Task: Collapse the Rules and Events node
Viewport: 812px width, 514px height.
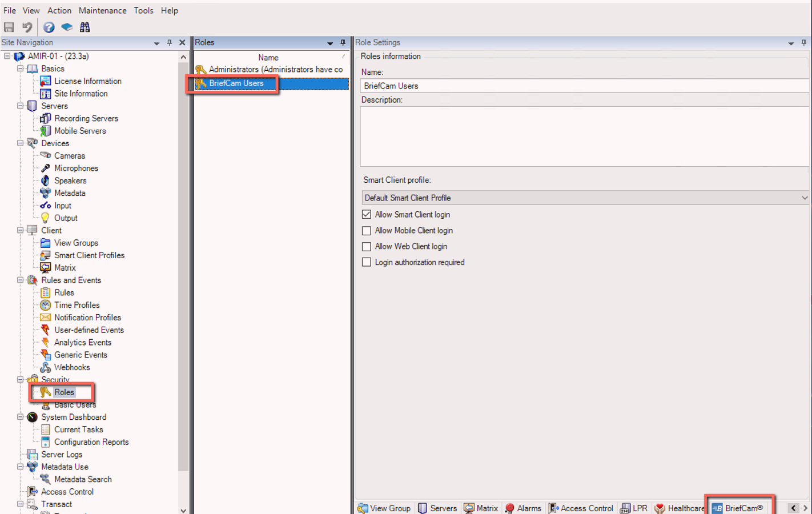Action: tap(21, 280)
